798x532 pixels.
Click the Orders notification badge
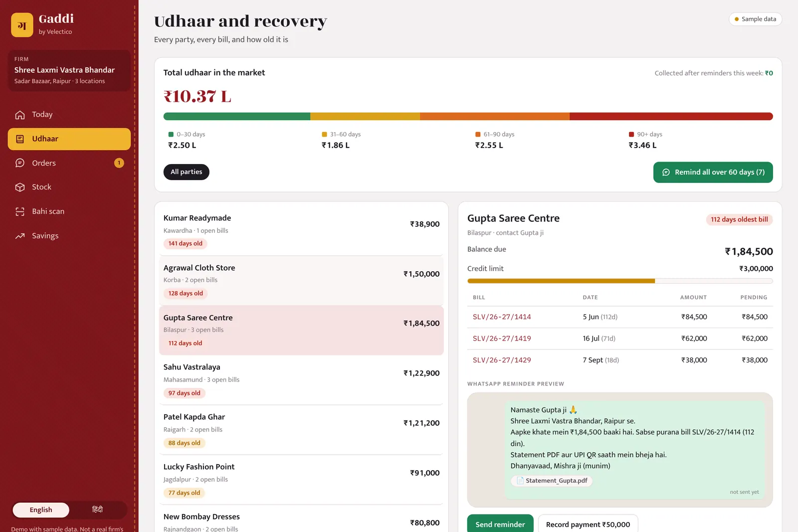pos(119,163)
